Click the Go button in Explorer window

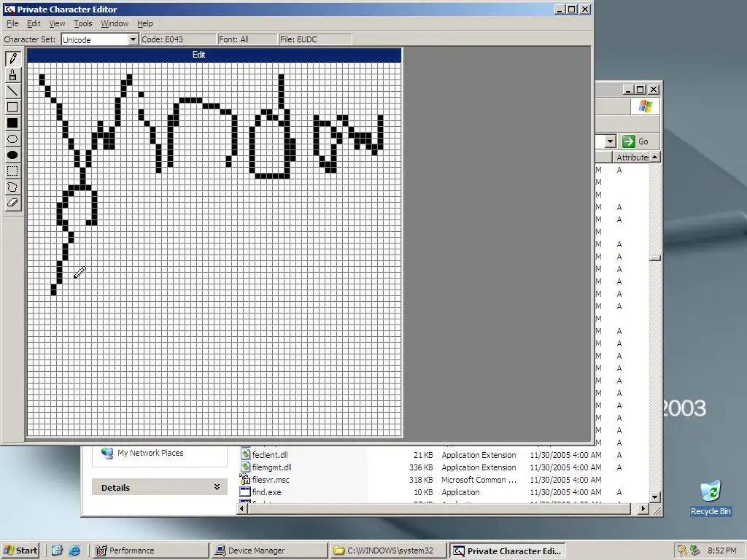637,141
